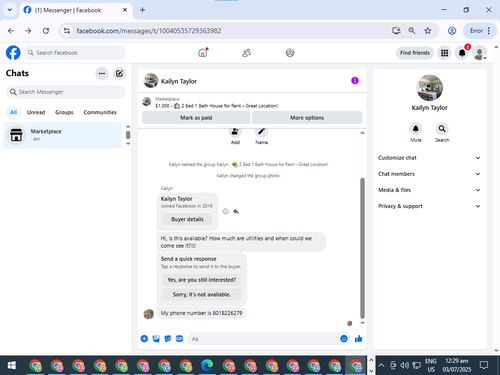Open the Friends icon in top navigation

(x=246, y=53)
